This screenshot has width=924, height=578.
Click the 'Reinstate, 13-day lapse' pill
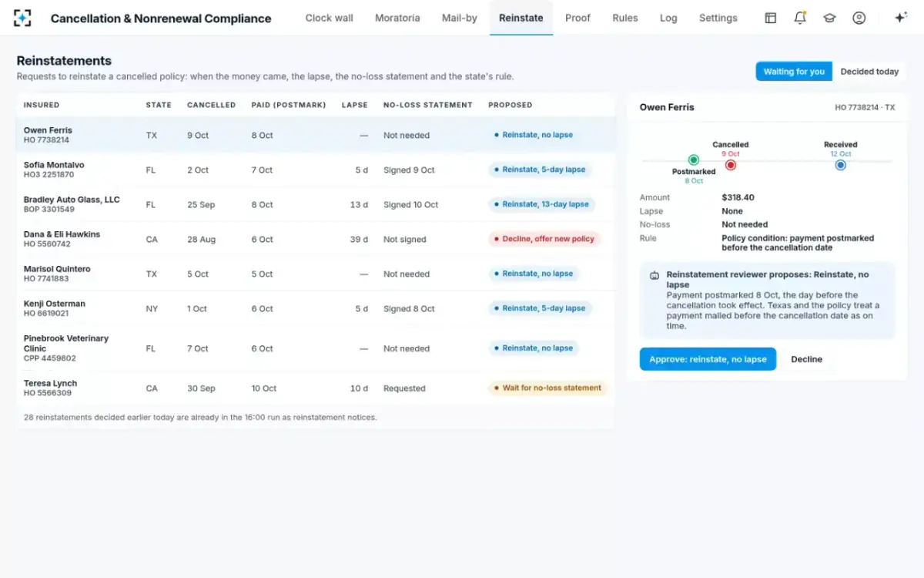tap(541, 204)
